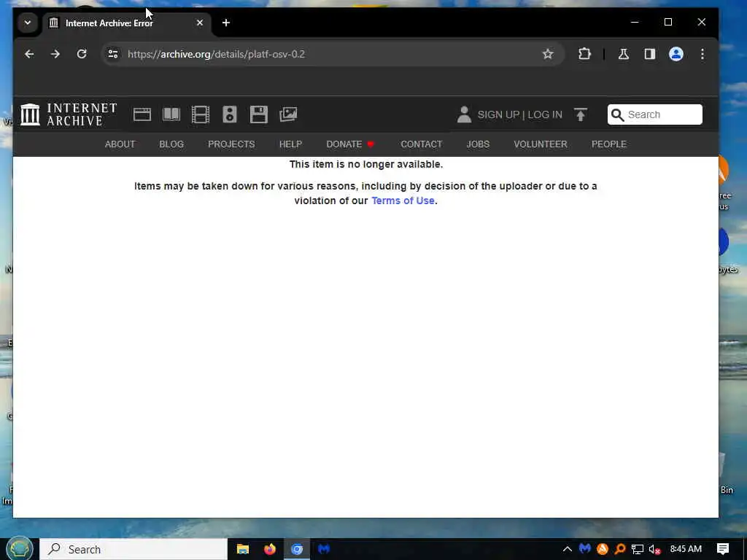The width and height of the screenshot is (747, 560).
Task: Click the user avatar icon beside Sign Up
Action: (464, 114)
